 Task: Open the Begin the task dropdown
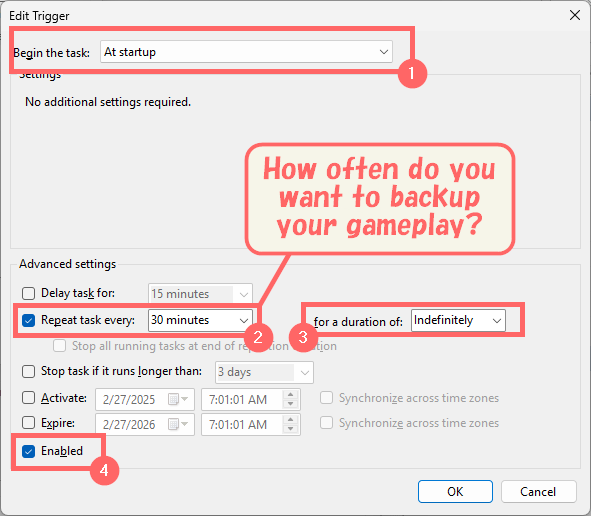point(246,52)
